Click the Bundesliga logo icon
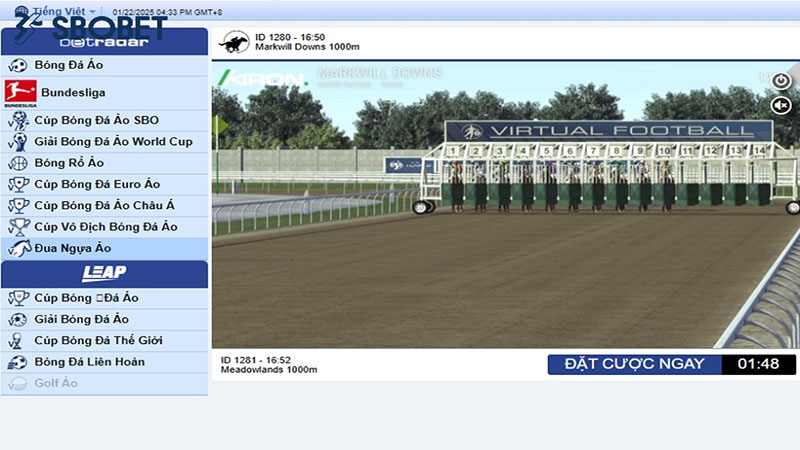Viewport: 800px width, 450px height. pyautogui.click(x=20, y=93)
